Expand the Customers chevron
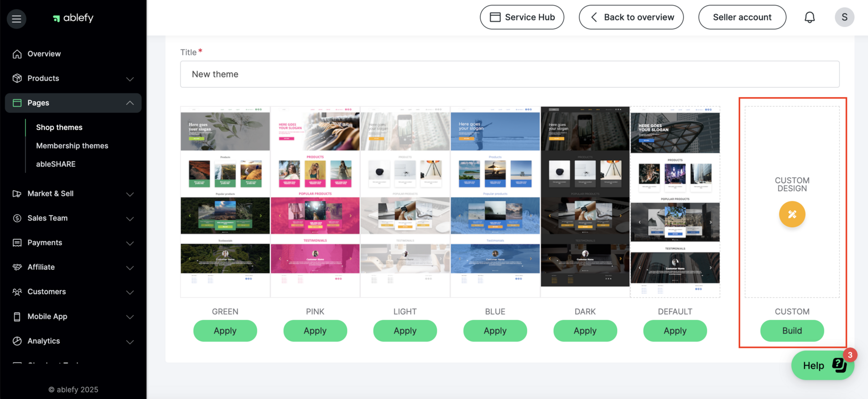This screenshot has height=399, width=868. (130, 292)
